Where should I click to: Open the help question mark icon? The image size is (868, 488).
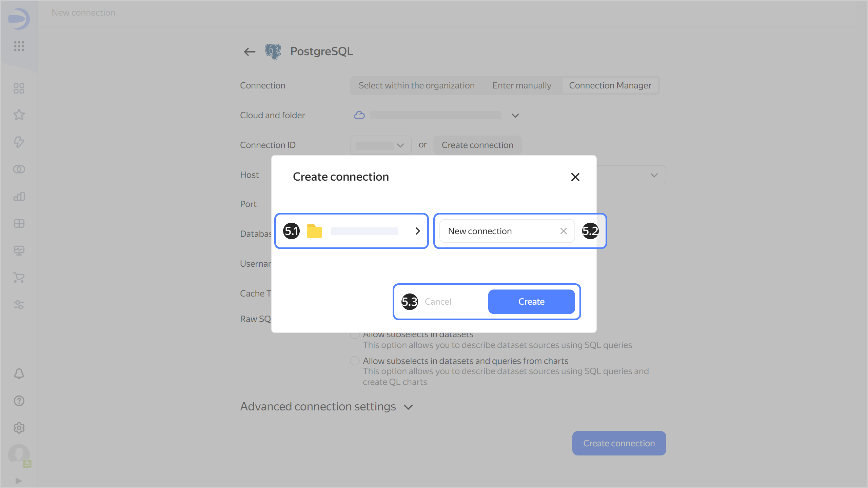[19, 401]
